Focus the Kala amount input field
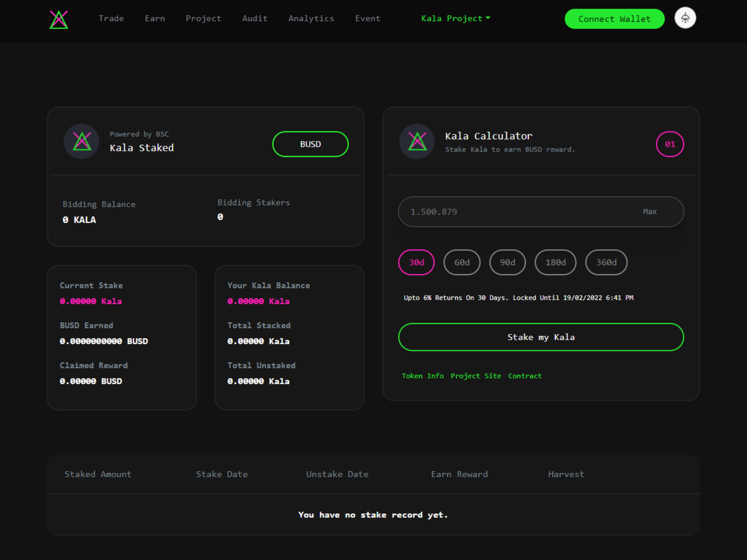 pyautogui.click(x=520, y=212)
